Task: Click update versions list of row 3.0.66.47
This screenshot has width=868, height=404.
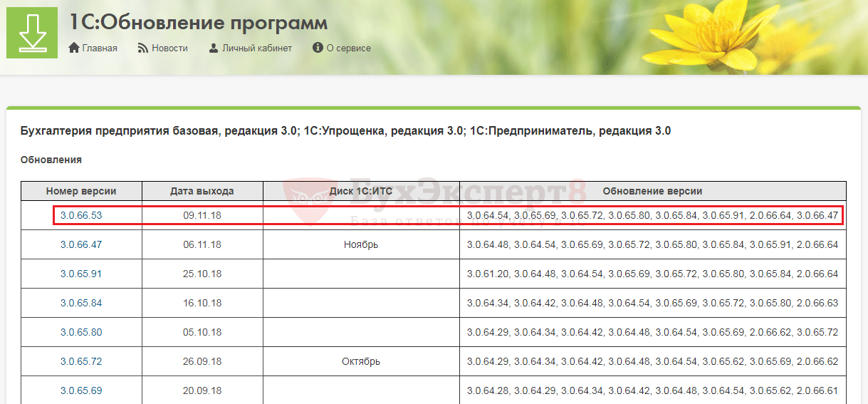Action: click(x=652, y=244)
